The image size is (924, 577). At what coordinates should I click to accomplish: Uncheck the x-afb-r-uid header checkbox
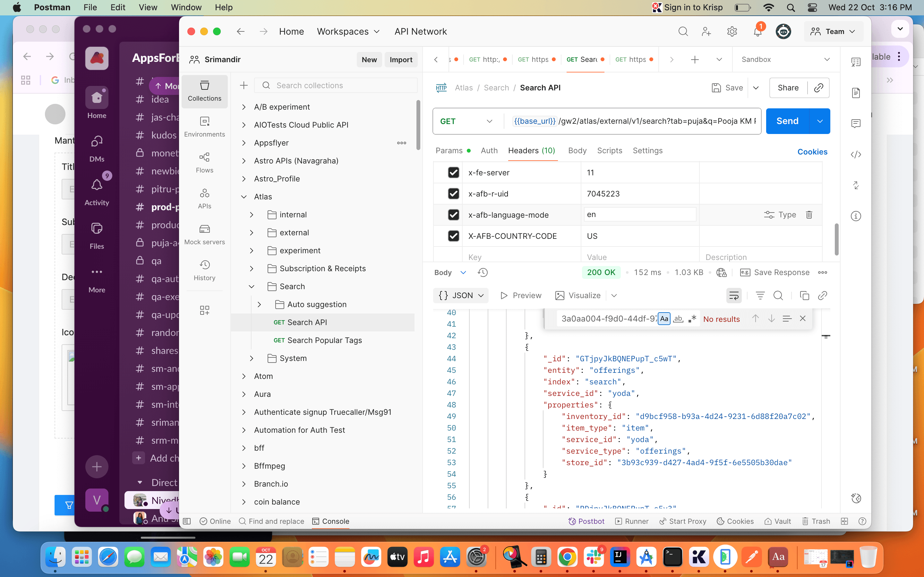(453, 194)
